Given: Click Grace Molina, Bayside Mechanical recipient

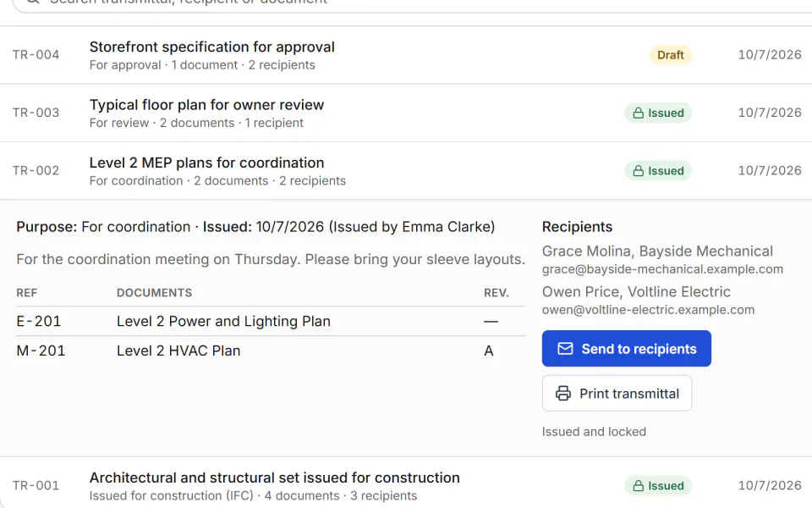Looking at the screenshot, I should click(658, 251).
